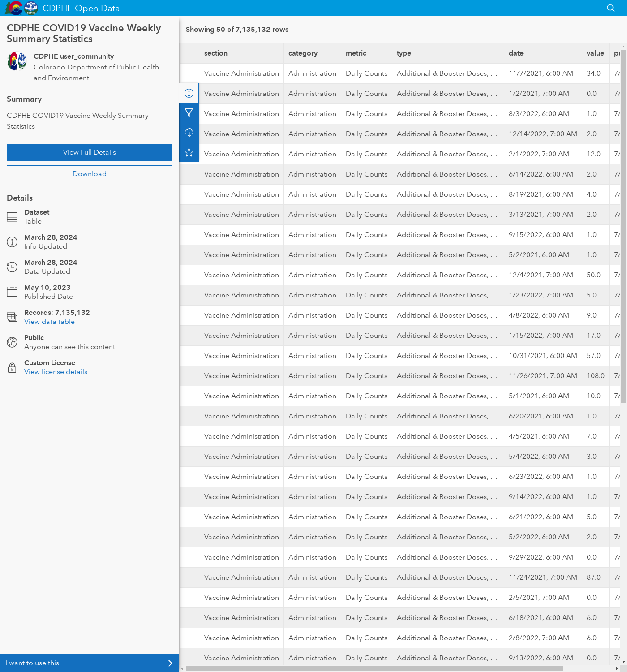The image size is (627, 672).
Task: Expand the 'I want to use this' bar
Action: [90, 663]
